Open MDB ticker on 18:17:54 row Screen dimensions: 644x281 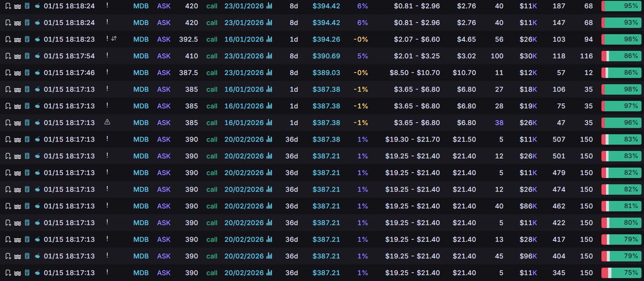click(141, 56)
